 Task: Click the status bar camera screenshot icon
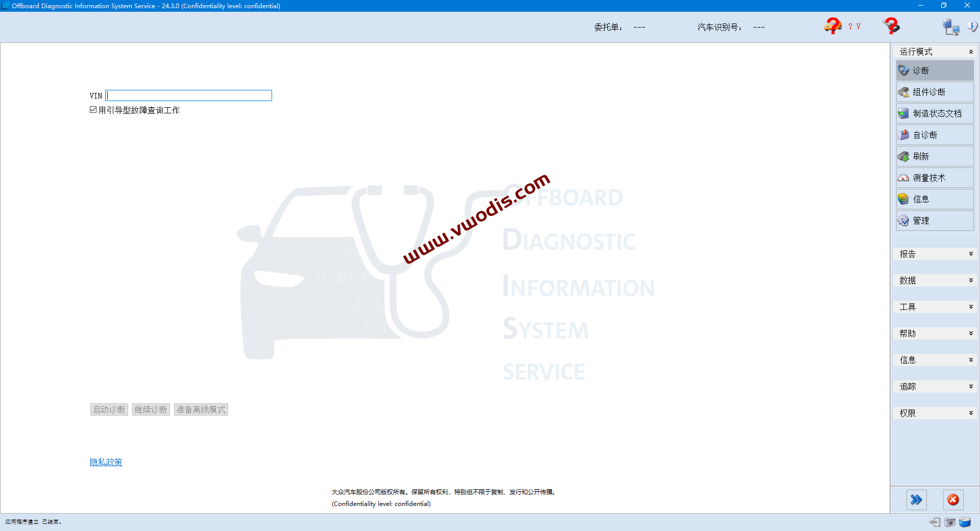click(950, 522)
